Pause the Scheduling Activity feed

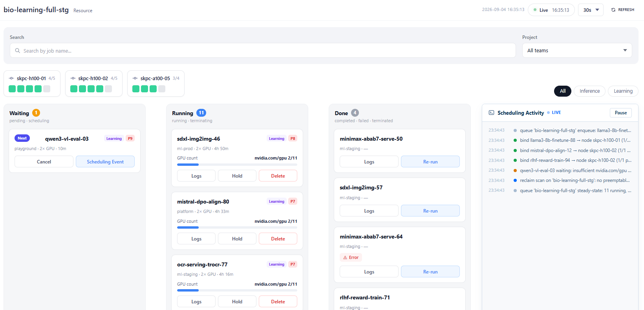click(x=621, y=113)
